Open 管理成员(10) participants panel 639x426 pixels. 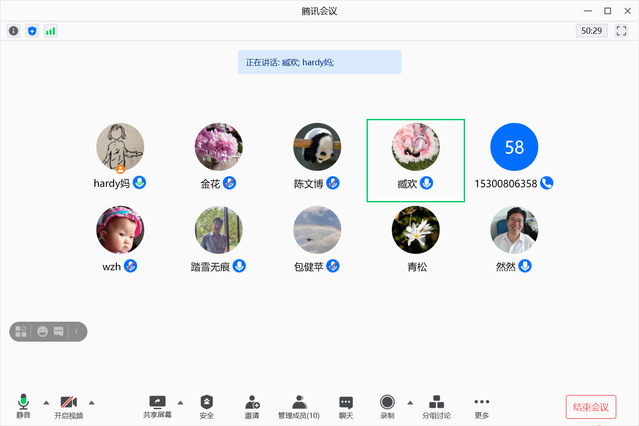click(298, 405)
